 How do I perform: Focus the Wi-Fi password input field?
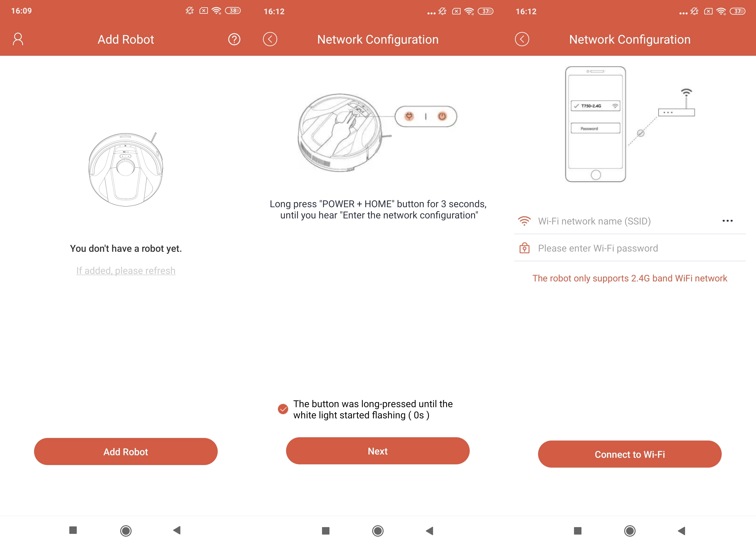pyautogui.click(x=630, y=248)
